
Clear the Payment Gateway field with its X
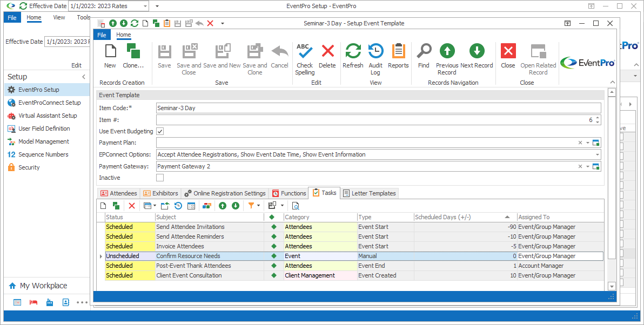click(x=580, y=167)
